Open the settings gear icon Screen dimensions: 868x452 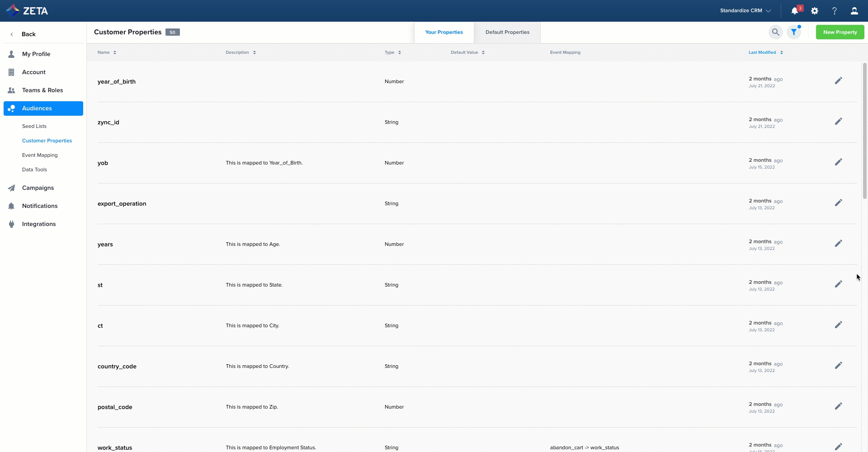pos(815,11)
